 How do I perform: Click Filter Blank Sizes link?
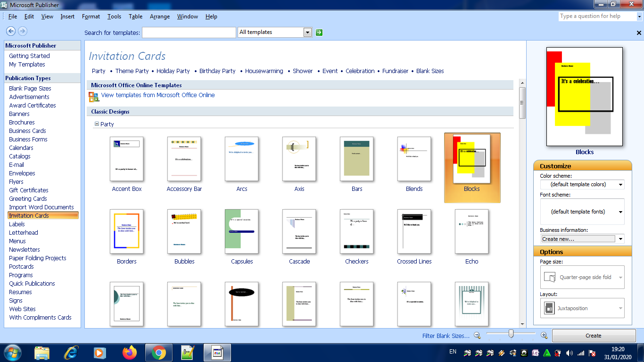pyautogui.click(x=446, y=336)
